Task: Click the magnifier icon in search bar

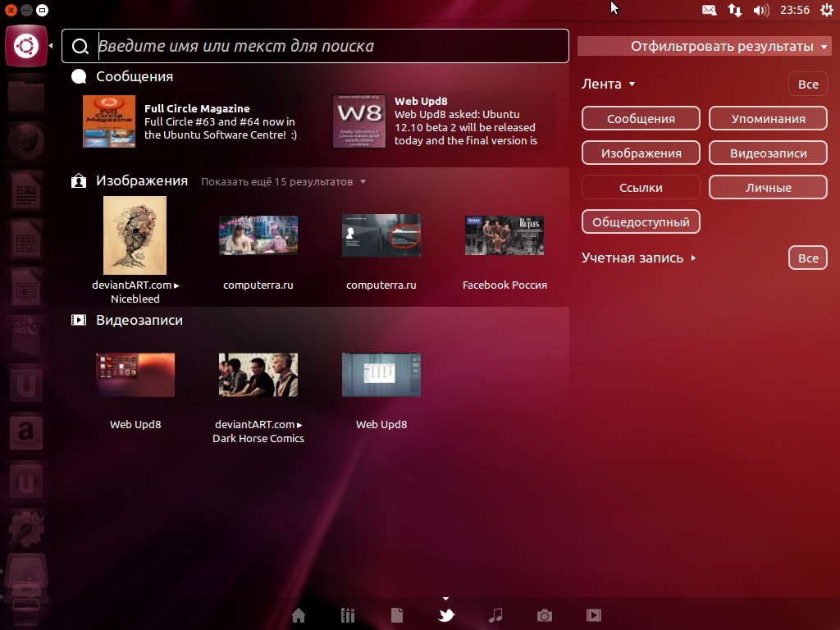Action: [80, 46]
